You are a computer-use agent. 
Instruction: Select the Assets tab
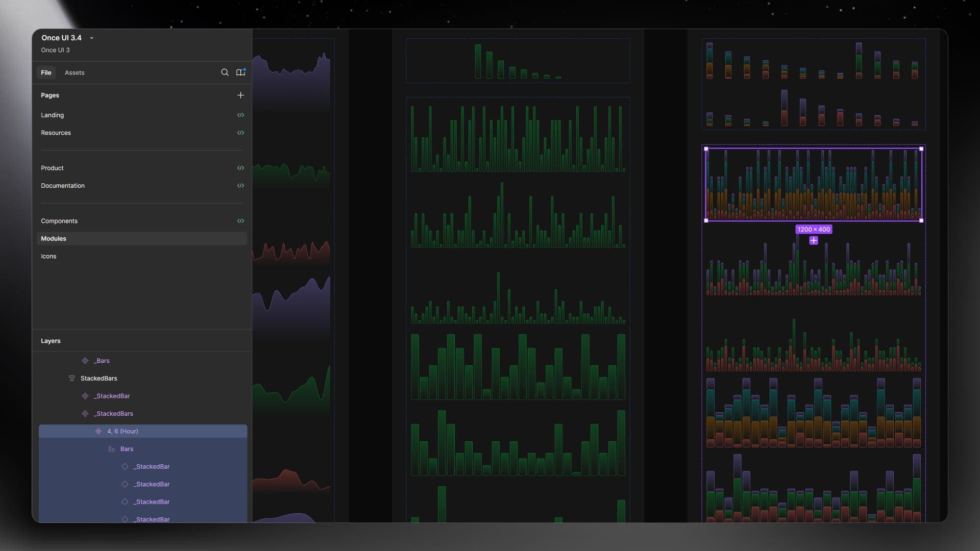[x=74, y=72]
